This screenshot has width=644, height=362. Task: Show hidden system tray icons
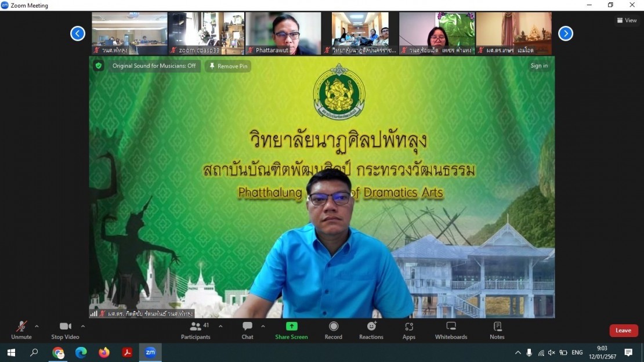click(x=518, y=353)
